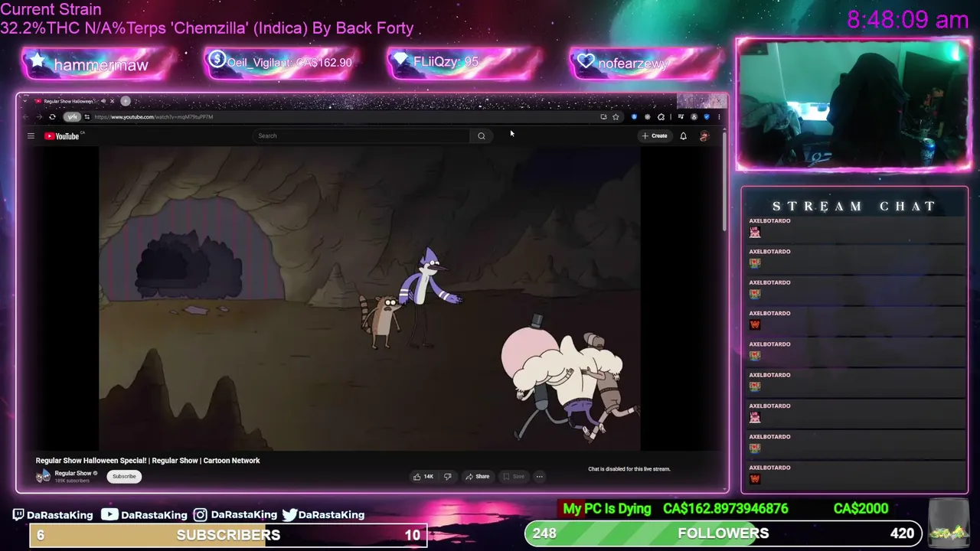Open the Regular Show channel name

tap(73, 473)
